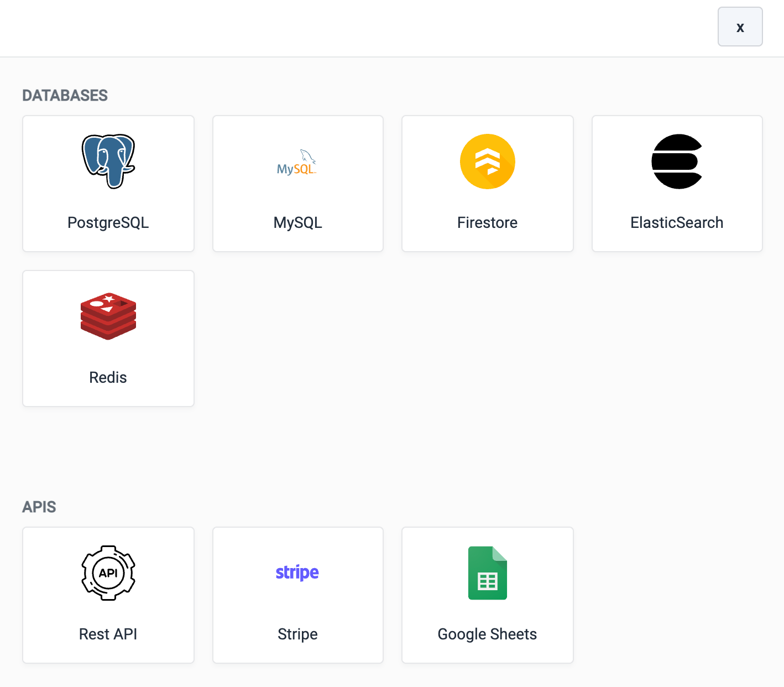Viewport: 784px width, 687px height.
Task: Choose the Stripe text label
Action: (297, 634)
